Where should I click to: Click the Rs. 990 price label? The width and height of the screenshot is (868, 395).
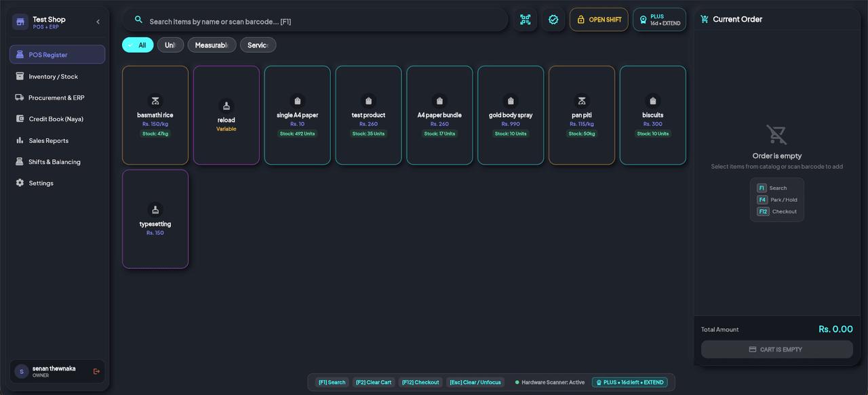511,124
